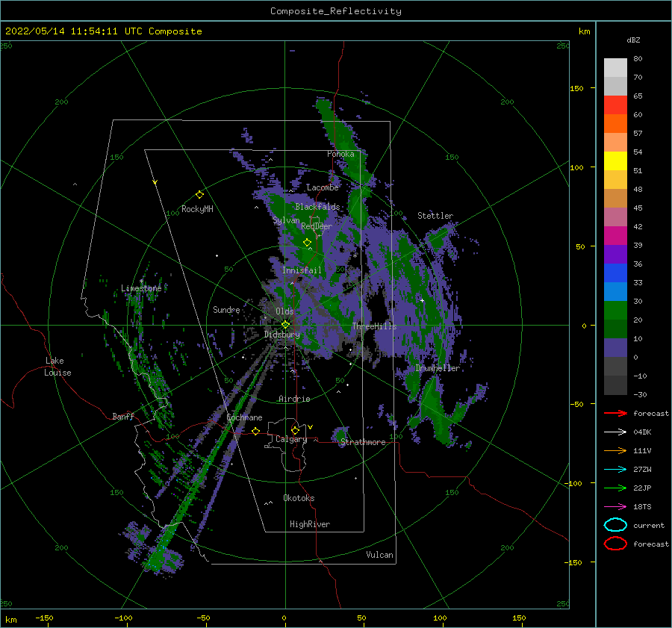Select the yellow 51–54 dBZ swatch
This screenshot has width=672, height=628.
(615, 161)
